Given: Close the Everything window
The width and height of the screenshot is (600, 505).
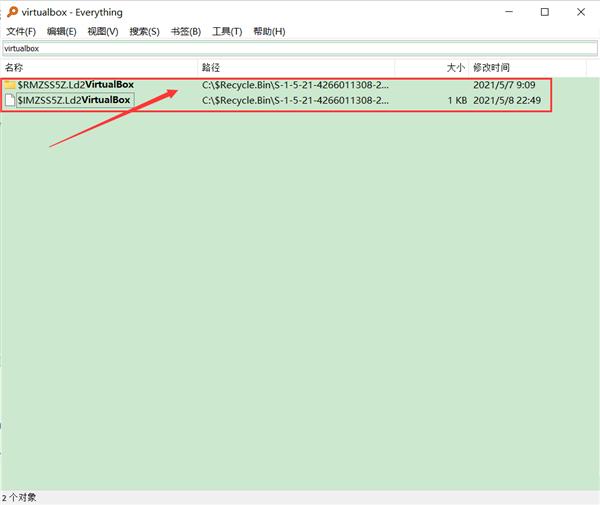Looking at the screenshot, I should click(x=581, y=12).
